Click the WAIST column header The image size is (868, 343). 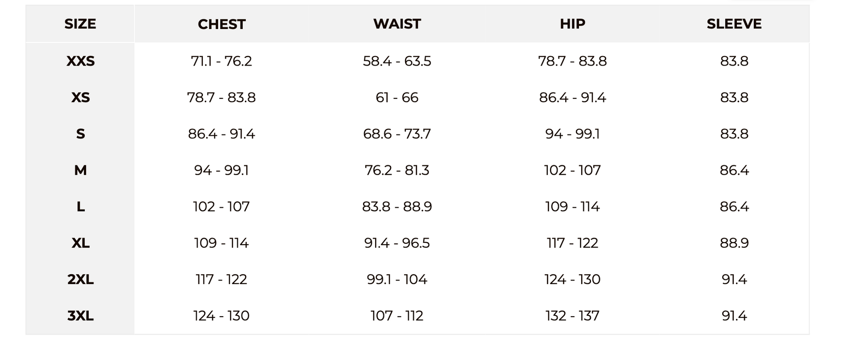coord(397,24)
